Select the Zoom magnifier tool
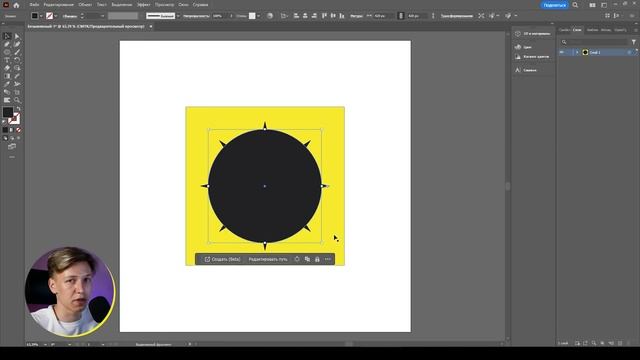Image resolution: width=640 pixels, height=360 pixels. click(x=17, y=100)
